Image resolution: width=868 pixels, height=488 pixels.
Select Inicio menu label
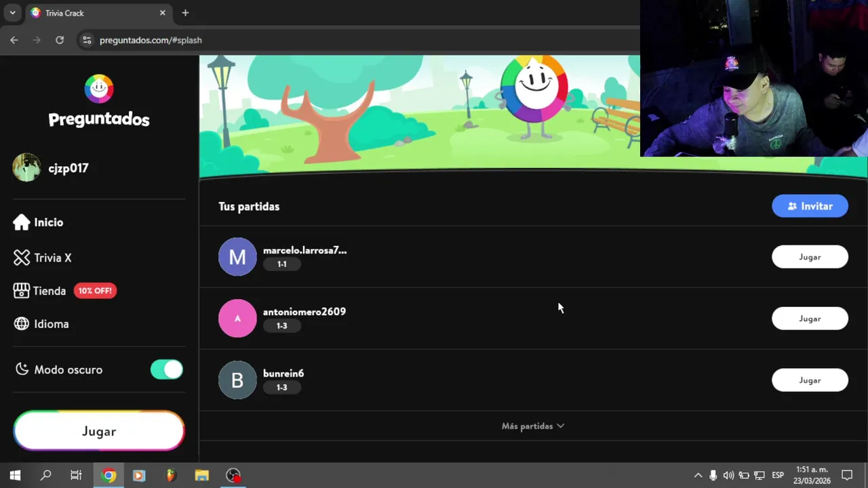[x=49, y=222]
